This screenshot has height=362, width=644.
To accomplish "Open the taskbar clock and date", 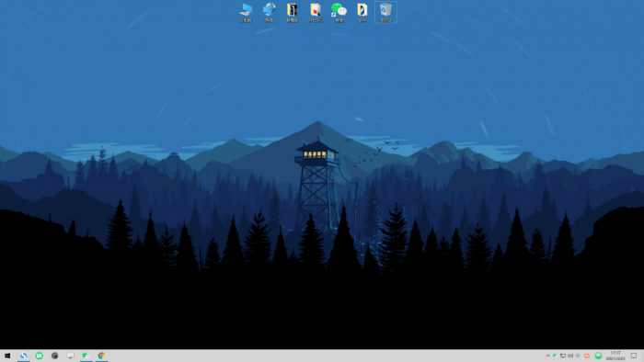I will click(x=615, y=356).
